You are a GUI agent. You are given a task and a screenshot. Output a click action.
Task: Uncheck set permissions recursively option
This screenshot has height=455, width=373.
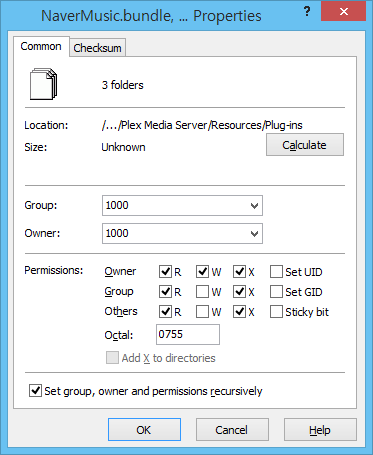click(35, 391)
